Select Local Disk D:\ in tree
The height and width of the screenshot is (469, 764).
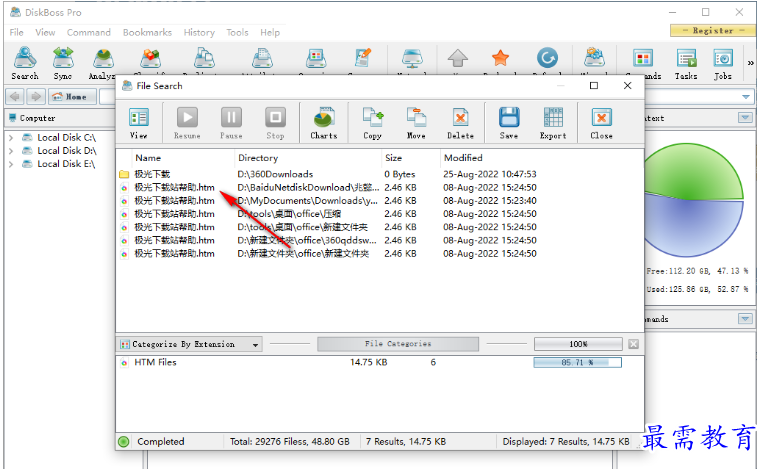coord(67,151)
